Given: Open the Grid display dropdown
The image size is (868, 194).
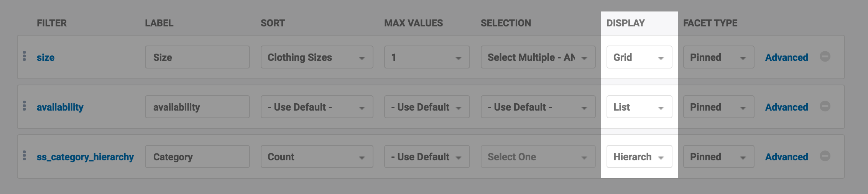Looking at the screenshot, I should pyautogui.click(x=639, y=57).
